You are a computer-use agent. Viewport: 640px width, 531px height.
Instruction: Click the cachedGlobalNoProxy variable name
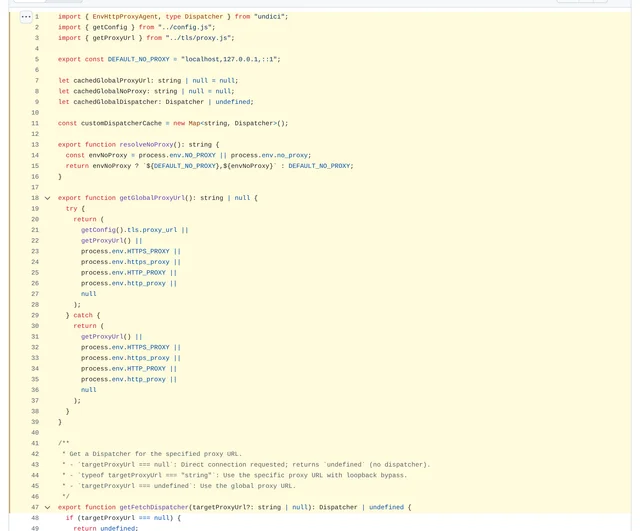(x=110, y=91)
